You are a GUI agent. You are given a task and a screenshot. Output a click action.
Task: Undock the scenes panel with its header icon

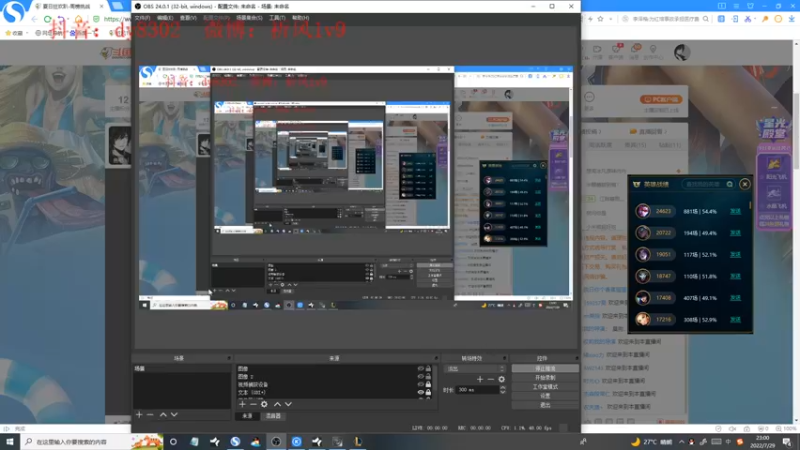(x=229, y=358)
